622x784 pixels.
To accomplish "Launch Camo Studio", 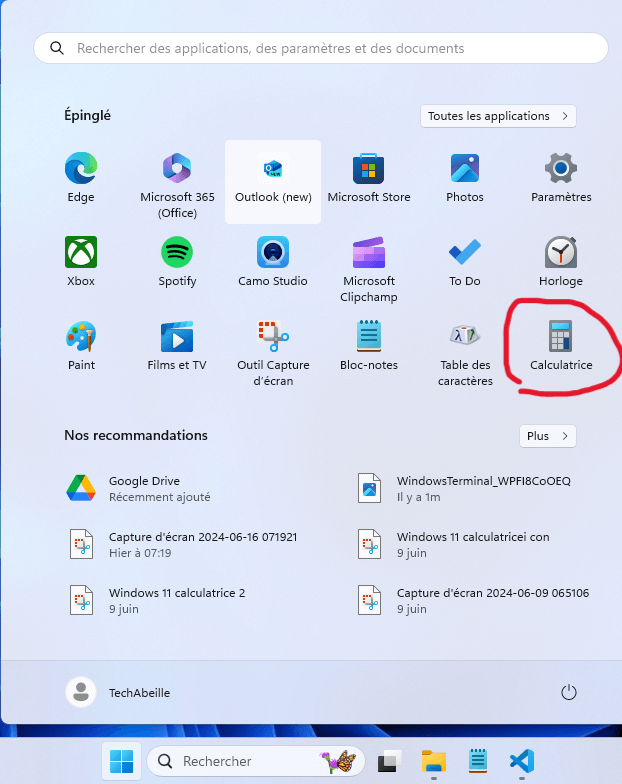I will (x=273, y=262).
